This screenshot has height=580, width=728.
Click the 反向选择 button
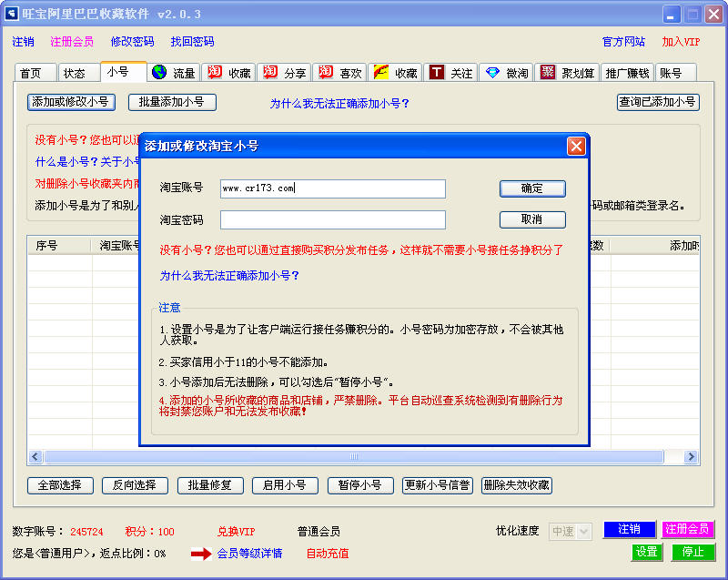[135, 485]
